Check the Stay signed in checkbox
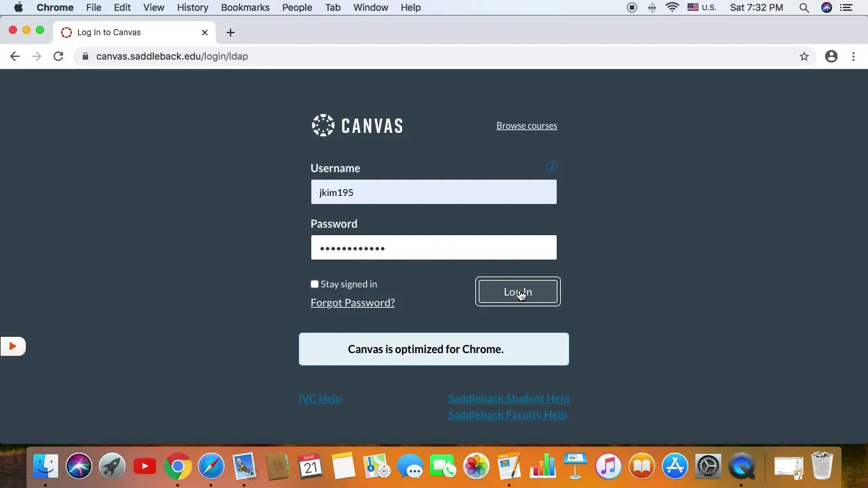The image size is (868, 488). [x=315, y=284]
